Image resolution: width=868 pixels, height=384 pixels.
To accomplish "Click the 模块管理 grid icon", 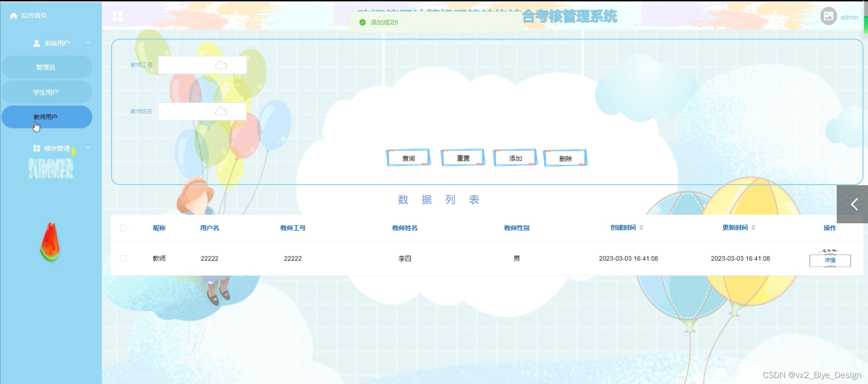I will pyautogui.click(x=37, y=148).
